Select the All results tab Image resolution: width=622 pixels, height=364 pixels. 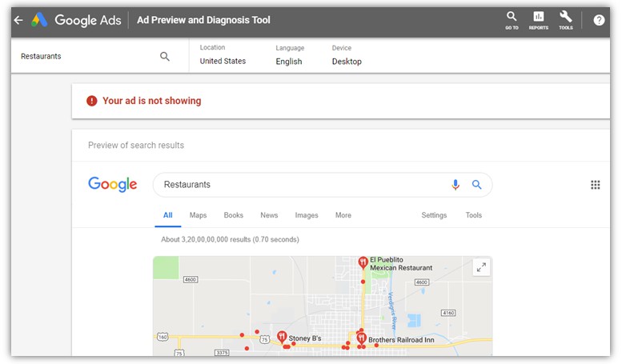coord(168,215)
